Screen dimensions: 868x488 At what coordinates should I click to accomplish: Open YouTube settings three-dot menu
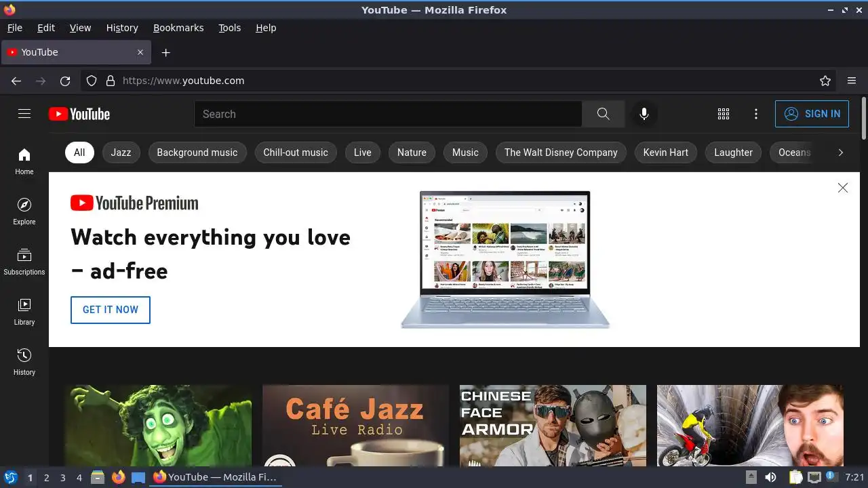(756, 114)
